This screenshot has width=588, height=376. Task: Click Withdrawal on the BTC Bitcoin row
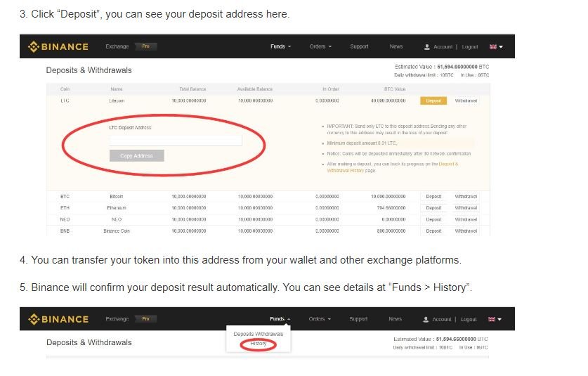click(466, 197)
